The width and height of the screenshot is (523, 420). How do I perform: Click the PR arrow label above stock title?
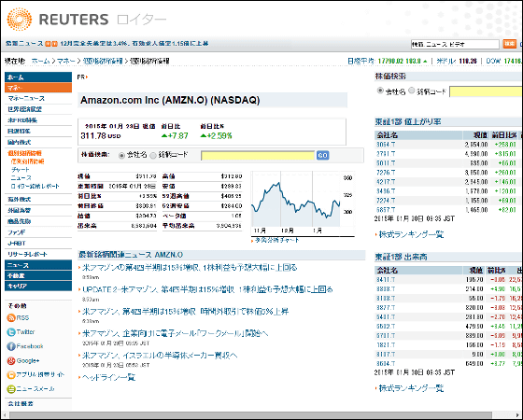click(82, 77)
